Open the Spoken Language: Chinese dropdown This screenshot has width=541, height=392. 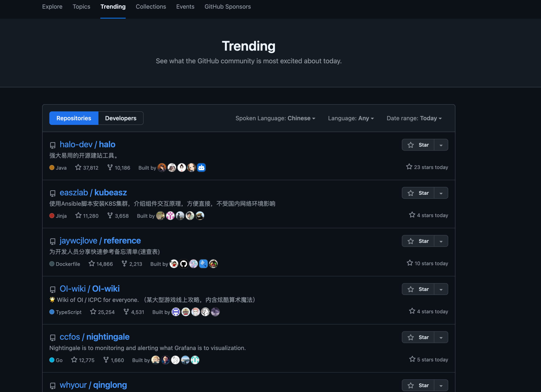tap(275, 118)
